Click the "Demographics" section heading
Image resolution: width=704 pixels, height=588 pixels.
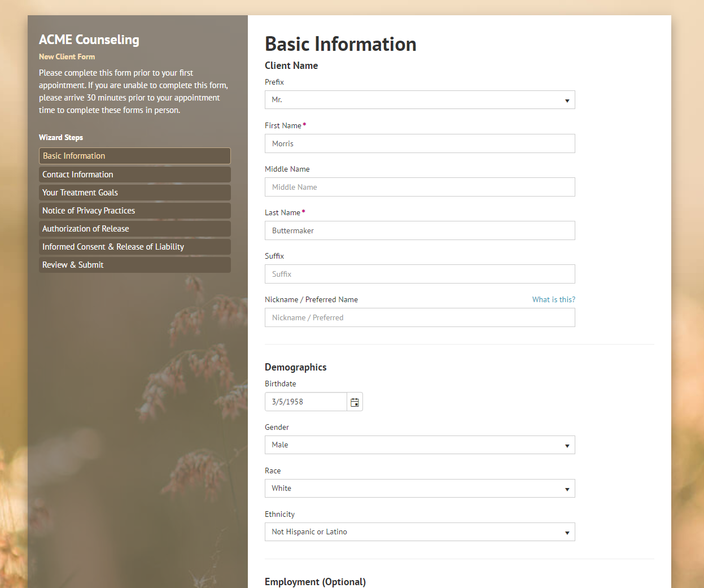click(x=295, y=367)
